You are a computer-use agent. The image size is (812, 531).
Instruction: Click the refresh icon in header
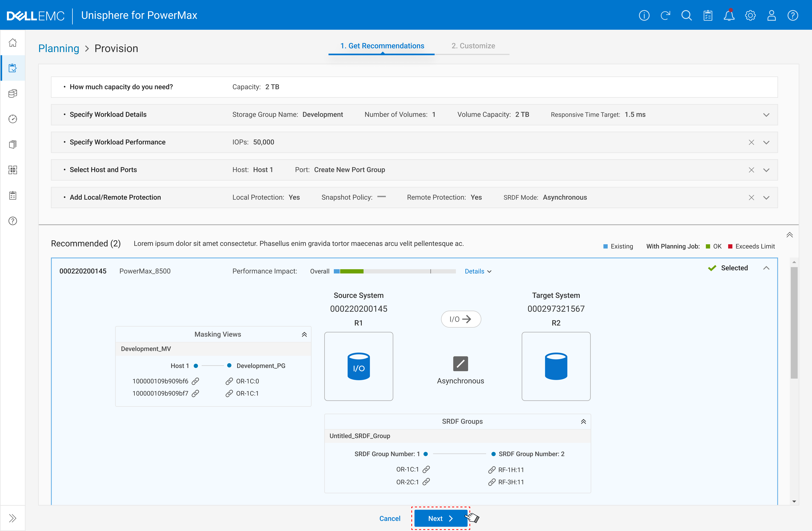click(x=665, y=15)
